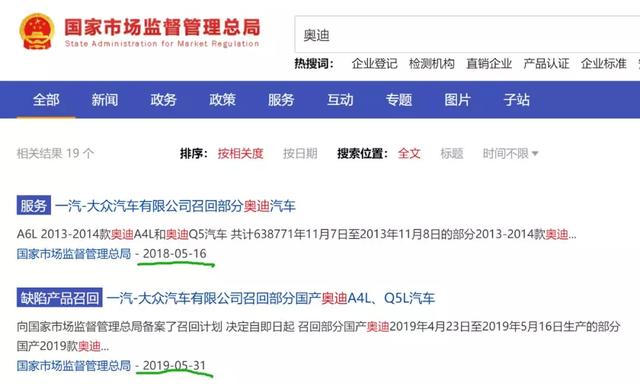Open the 政务 tab
Image resolution: width=640 pixels, height=386 pixels.
coord(163,100)
